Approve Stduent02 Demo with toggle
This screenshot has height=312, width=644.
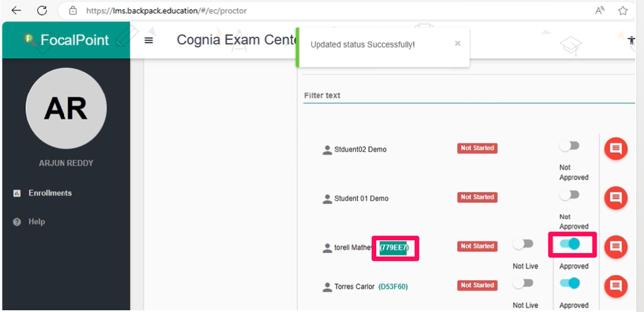pos(570,146)
